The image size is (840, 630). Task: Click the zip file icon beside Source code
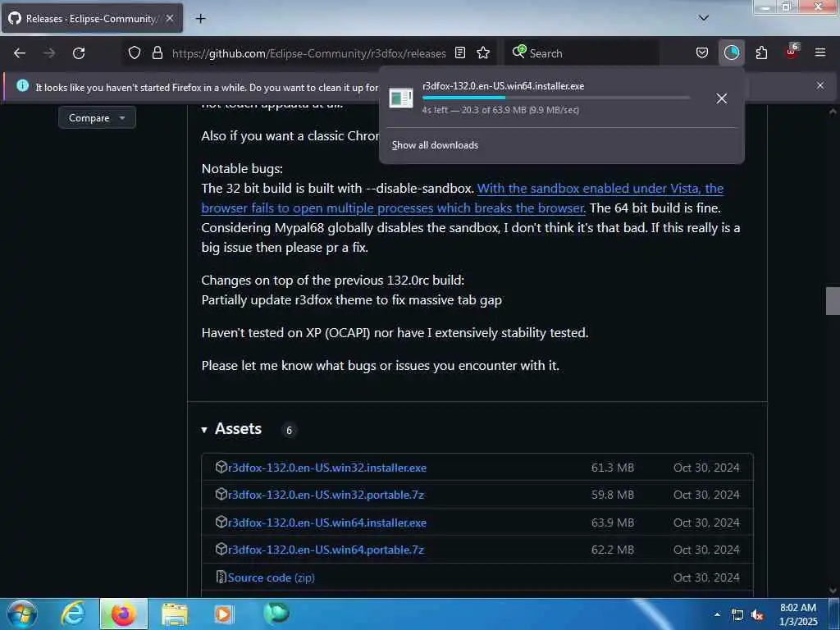(221, 577)
